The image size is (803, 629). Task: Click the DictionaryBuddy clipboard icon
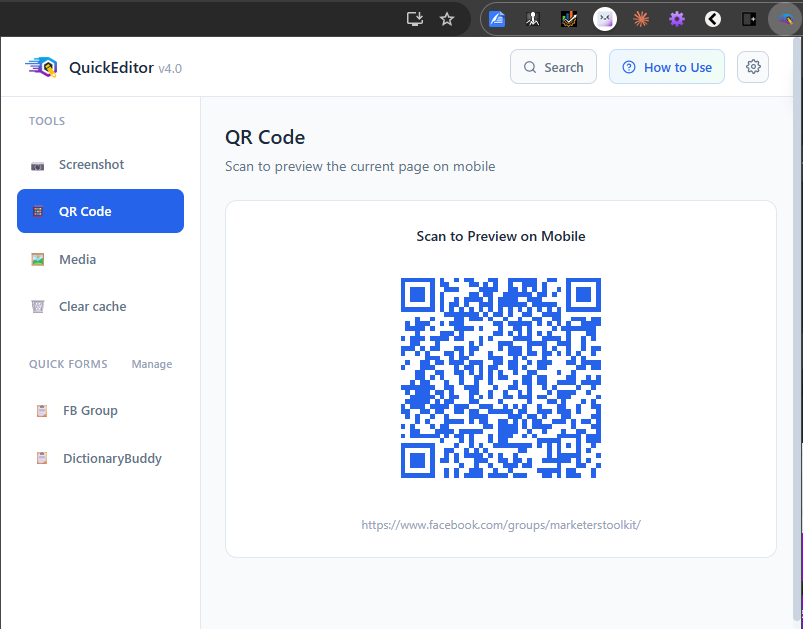(x=42, y=458)
